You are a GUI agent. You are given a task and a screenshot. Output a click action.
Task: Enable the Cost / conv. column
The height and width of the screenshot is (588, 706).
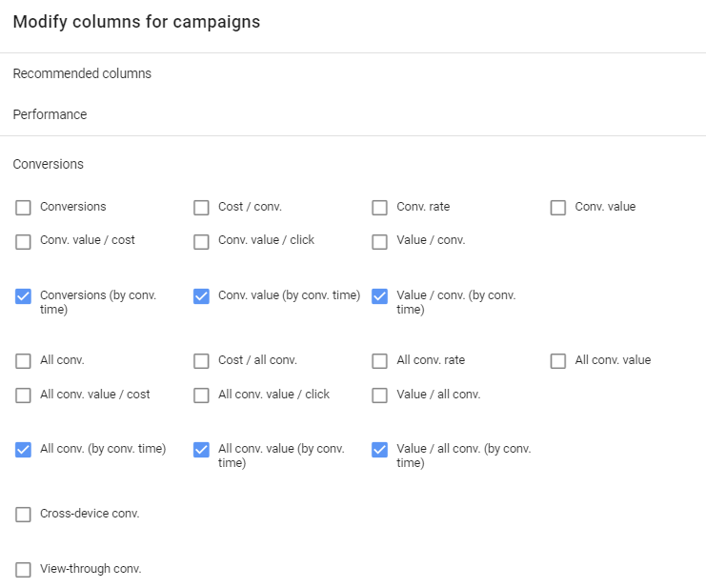pos(201,208)
